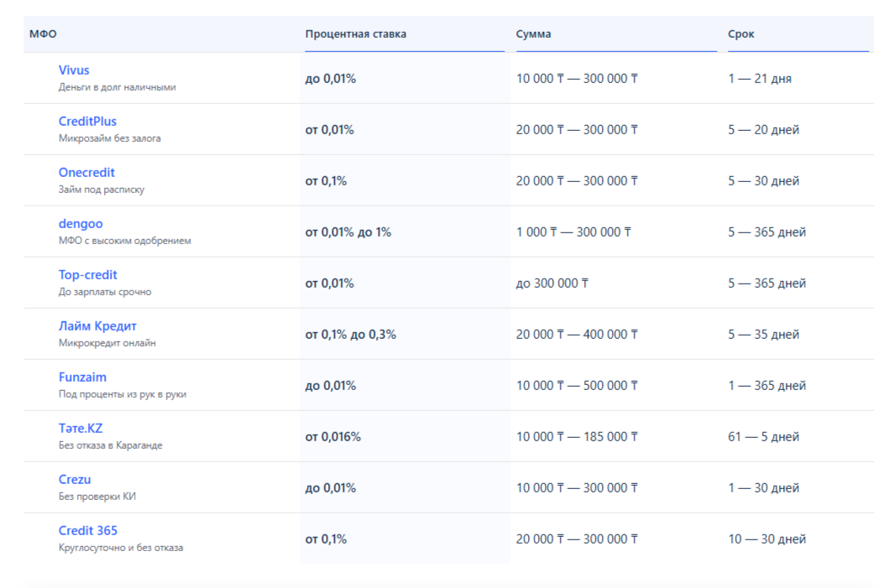Select Crezu term '1 — 30 дней'
Image resolution: width=889 pixels, height=588 pixels.
tap(764, 488)
